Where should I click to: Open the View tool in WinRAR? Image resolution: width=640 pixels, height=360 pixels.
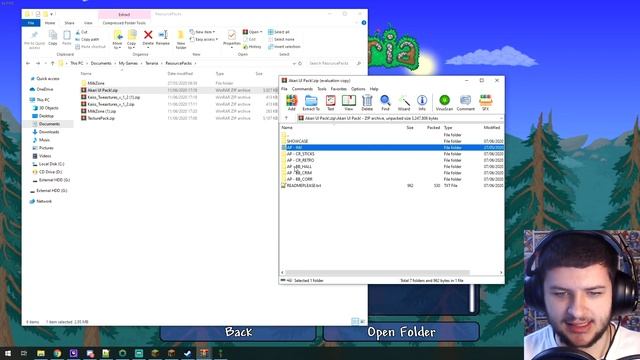pyautogui.click(x=349, y=102)
